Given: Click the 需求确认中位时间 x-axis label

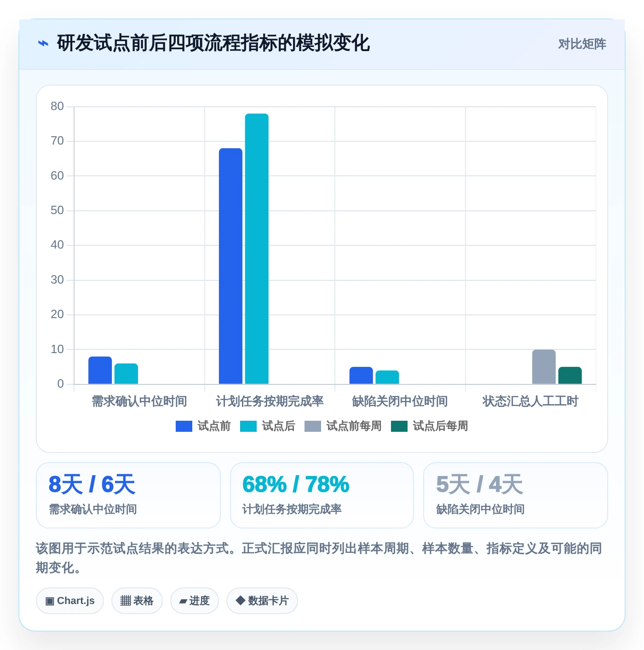Looking at the screenshot, I should pyautogui.click(x=139, y=401).
